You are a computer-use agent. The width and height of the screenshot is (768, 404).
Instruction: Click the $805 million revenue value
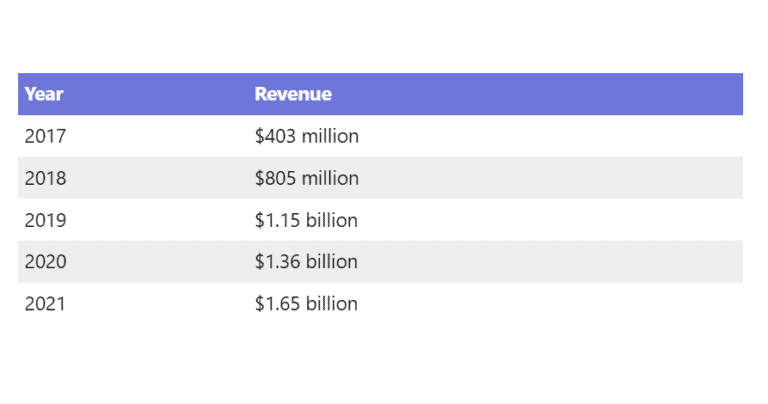click(x=306, y=178)
